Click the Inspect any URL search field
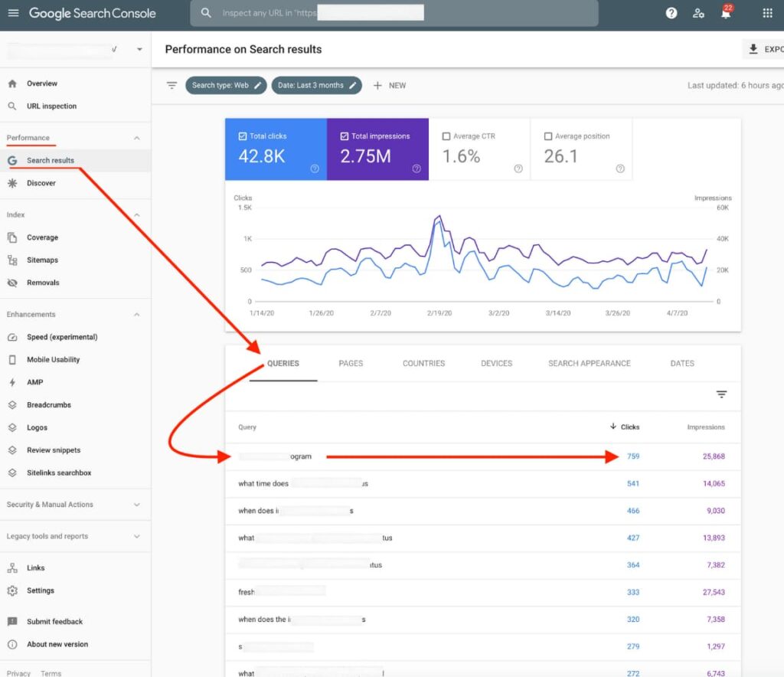784x677 pixels. (394, 13)
